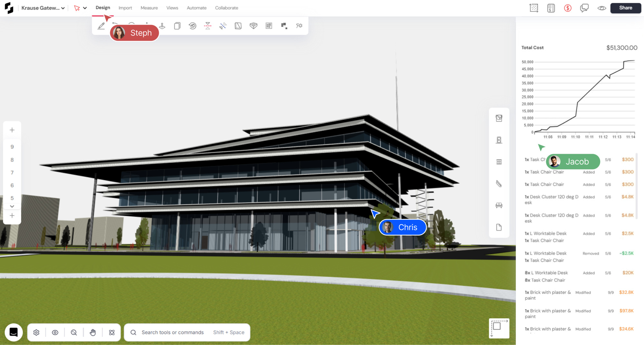The width and height of the screenshot is (644, 345).
Task: Select the Flip vertical tool
Action: (207, 25)
